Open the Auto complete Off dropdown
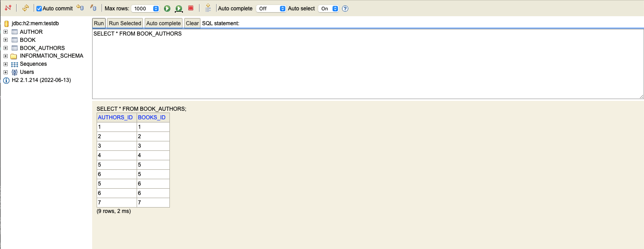Screen dimensions: 644x249 click(x=271, y=9)
